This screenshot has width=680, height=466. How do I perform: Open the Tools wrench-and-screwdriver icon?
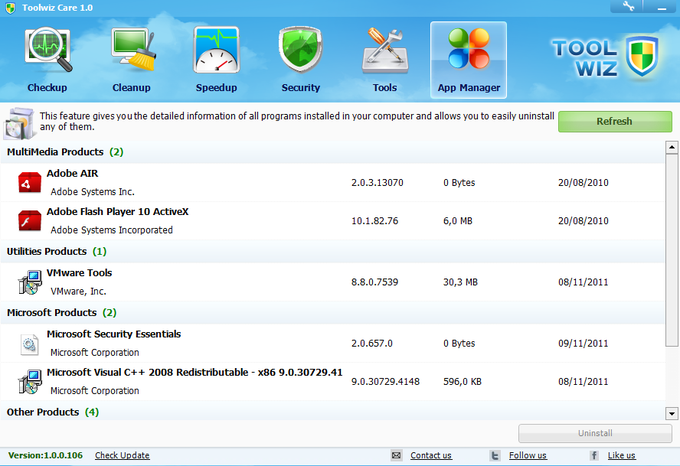385,50
